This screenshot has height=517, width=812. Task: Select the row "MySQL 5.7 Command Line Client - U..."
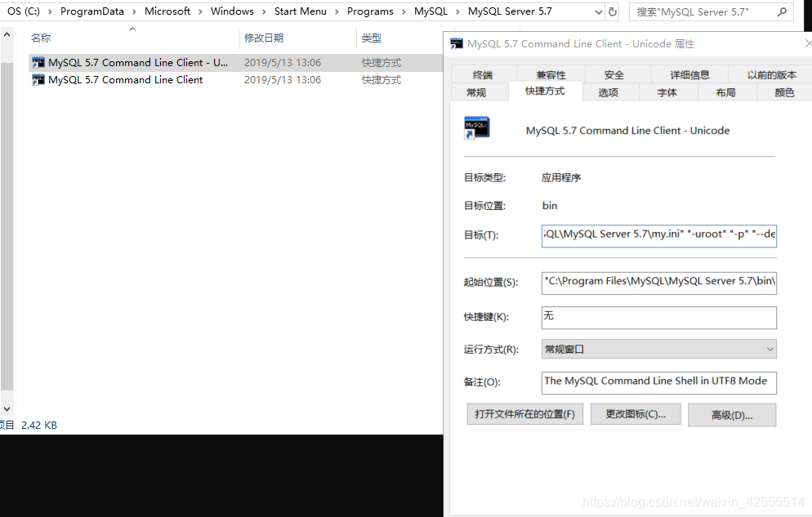click(x=236, y=63)
